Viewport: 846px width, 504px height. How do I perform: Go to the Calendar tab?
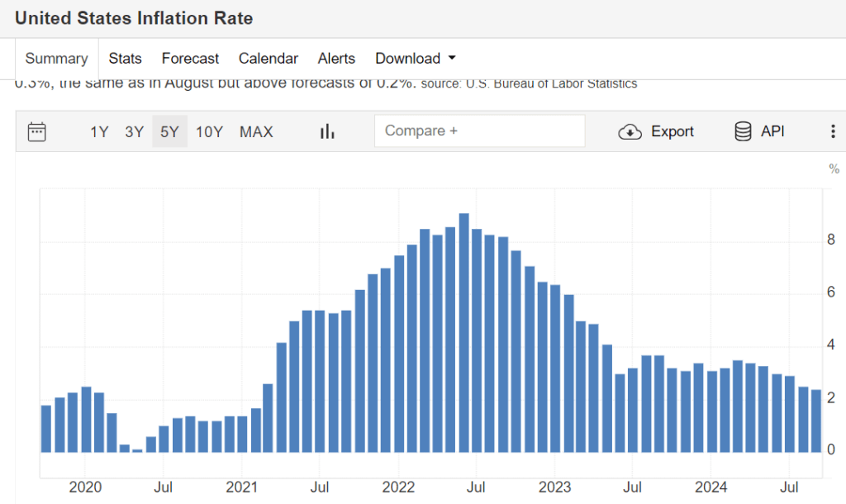point(268,59)
